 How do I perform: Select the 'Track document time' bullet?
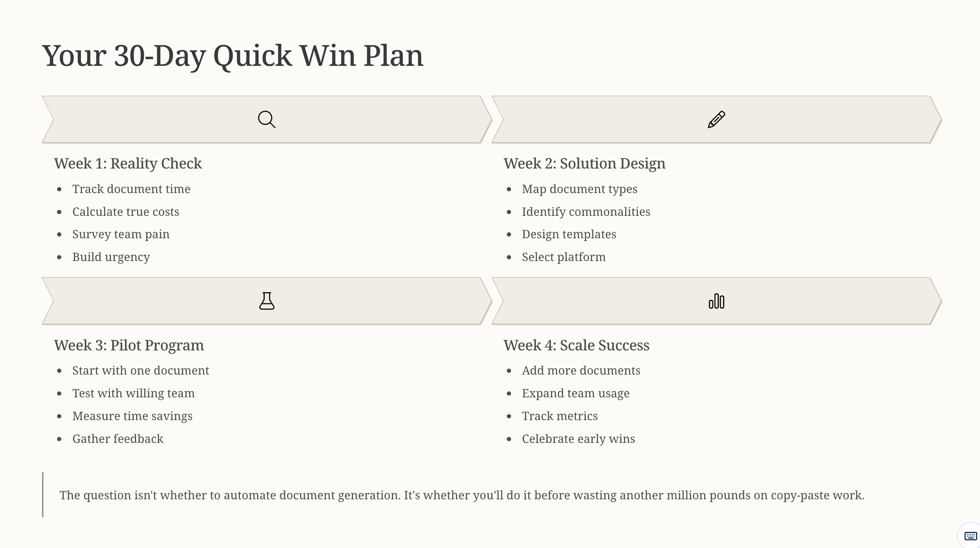tap(131, 189)
